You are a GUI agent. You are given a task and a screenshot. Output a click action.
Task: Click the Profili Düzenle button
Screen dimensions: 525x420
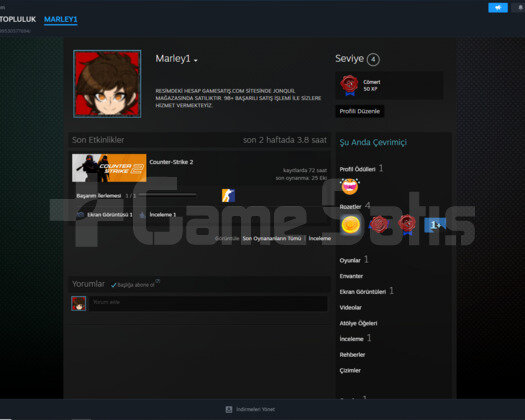360,111
